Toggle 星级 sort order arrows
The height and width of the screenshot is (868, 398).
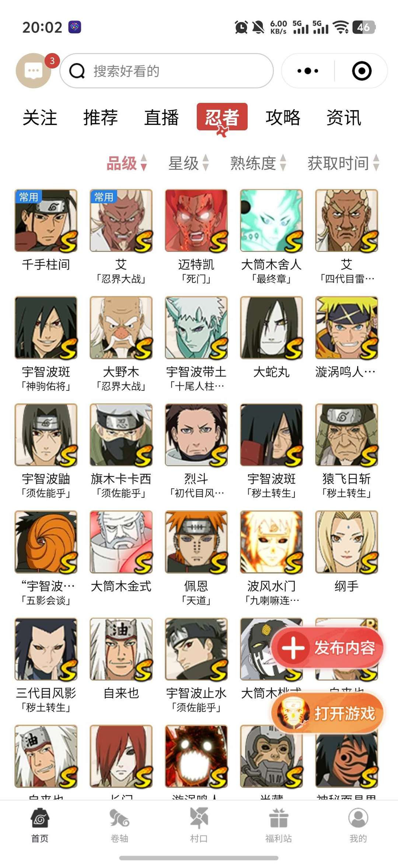point(206,163)
